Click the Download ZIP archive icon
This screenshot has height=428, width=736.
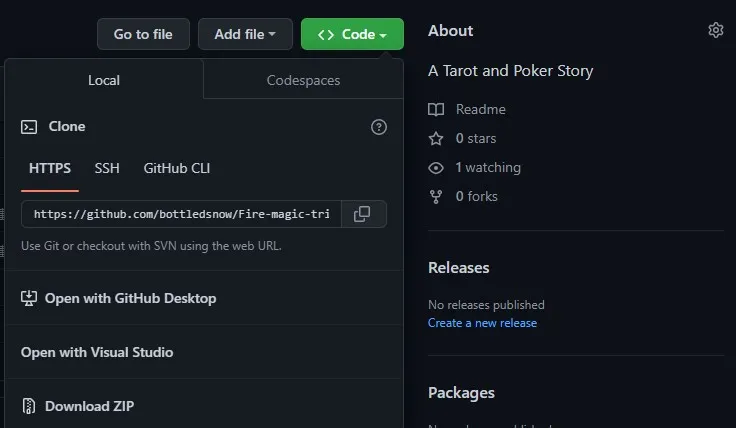29,406
